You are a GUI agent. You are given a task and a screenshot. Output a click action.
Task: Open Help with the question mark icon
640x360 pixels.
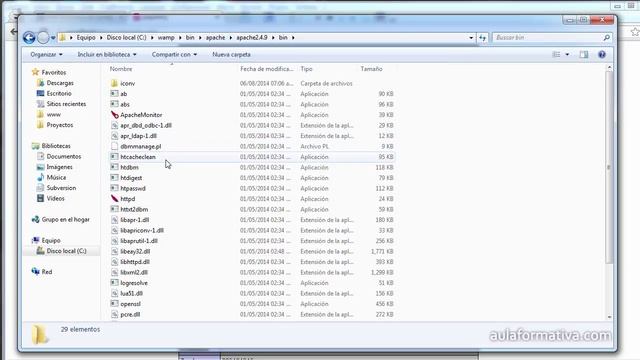[602, 54]
